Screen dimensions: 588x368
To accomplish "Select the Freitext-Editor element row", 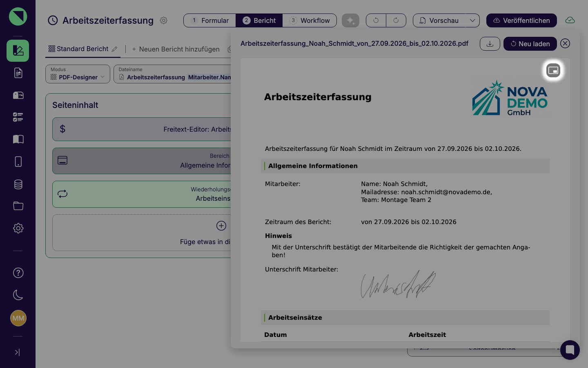I will click(142, 129).
